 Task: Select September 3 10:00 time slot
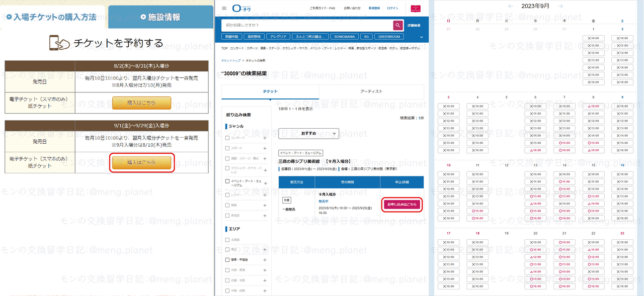pos(448,106)
